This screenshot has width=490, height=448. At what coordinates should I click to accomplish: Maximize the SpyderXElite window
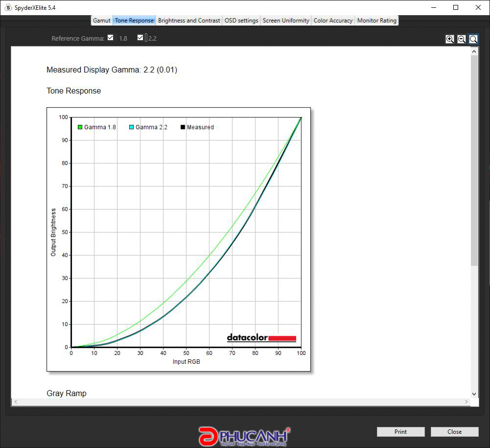(456, 7)
